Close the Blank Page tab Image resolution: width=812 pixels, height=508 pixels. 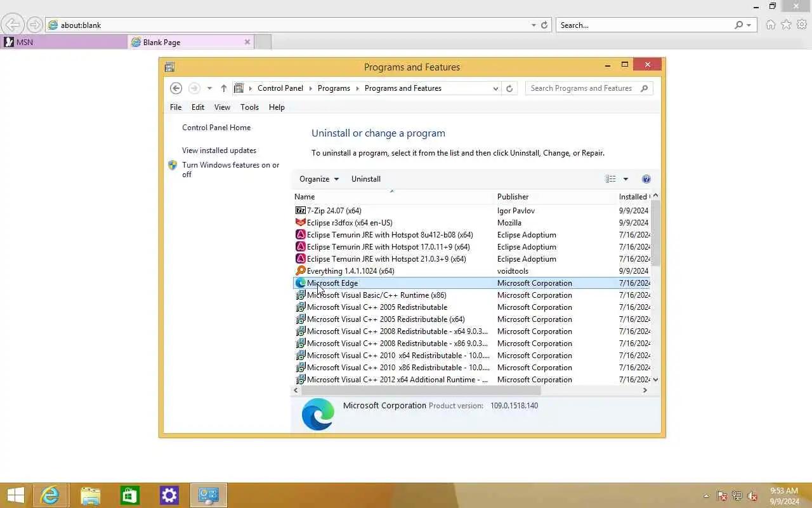point(247,42)
